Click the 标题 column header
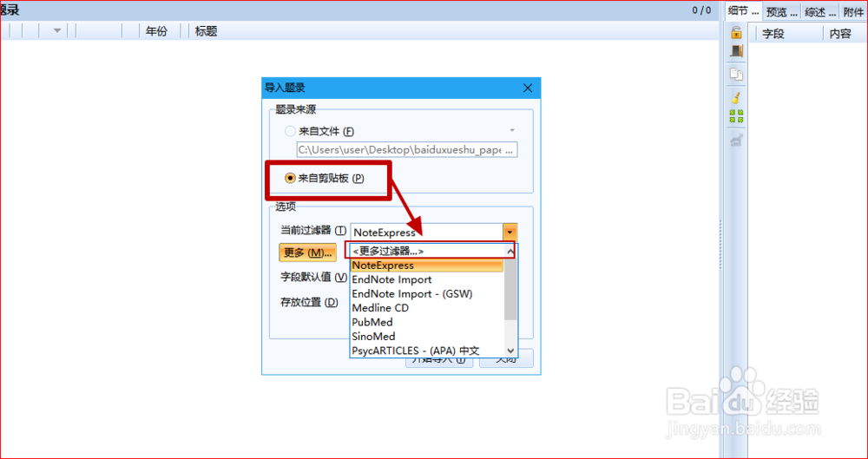The width and height of the screenshot is (868, 459). [206, 31]
